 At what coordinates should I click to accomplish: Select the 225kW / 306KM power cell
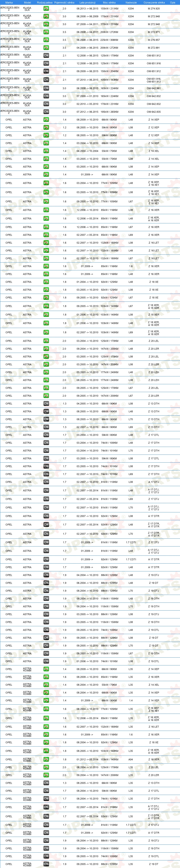tap(109, 40)
